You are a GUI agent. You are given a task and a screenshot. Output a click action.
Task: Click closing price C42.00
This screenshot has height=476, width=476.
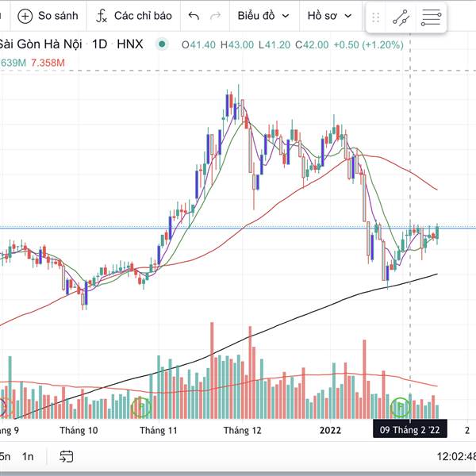click(312, 45)
